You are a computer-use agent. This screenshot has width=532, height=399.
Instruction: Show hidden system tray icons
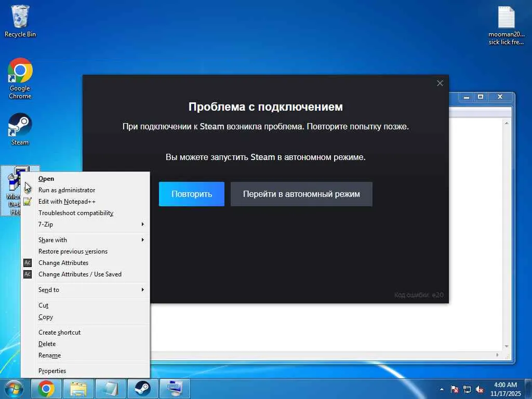[442, 389]
